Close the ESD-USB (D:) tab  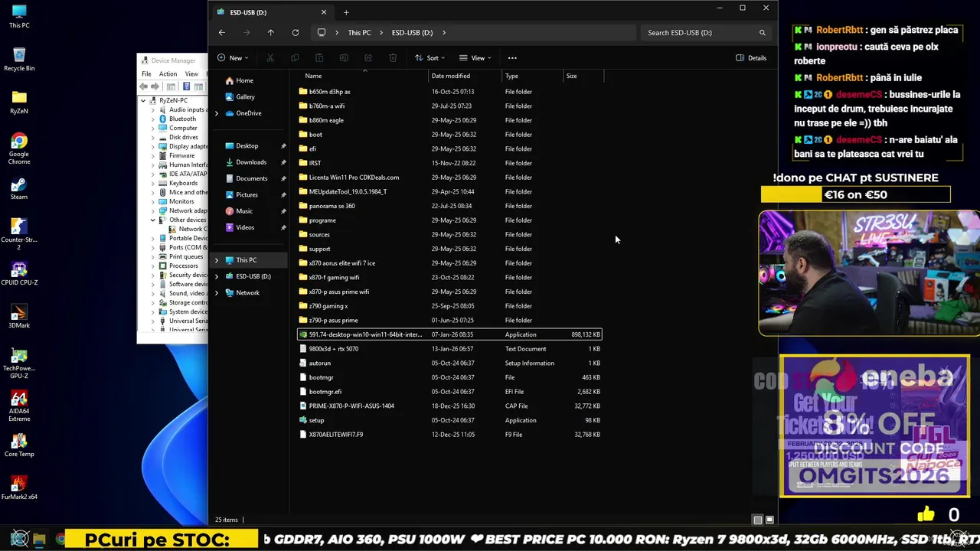coord(324,12)
